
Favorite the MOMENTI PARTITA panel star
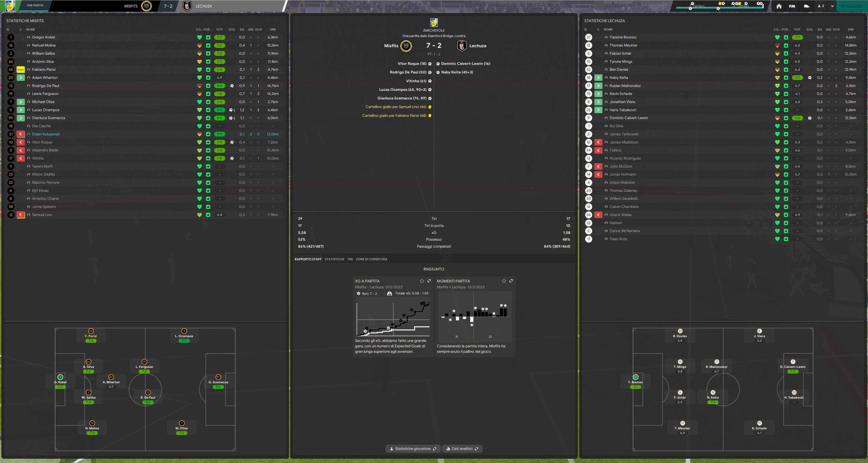coord(504,281)
